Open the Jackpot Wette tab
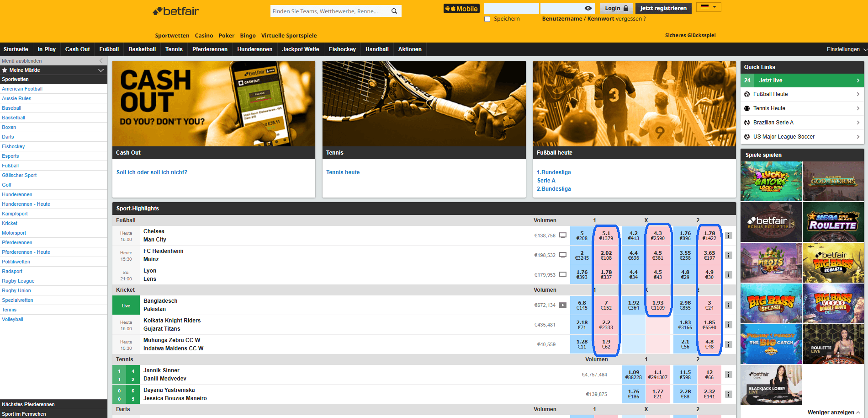Viewport: 868px width, 418px height. click(301, 49)
